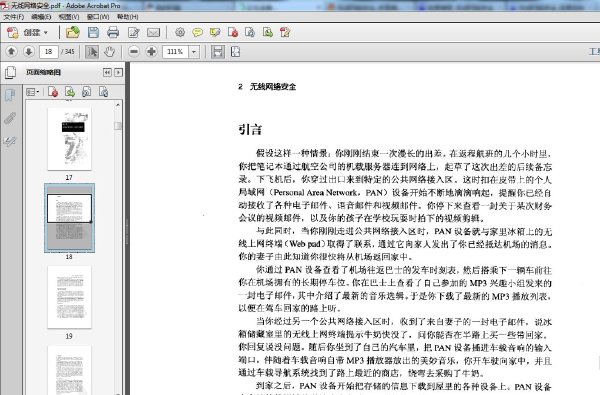The image size is (600, 395).
Task: Collapse the thumbnails panel with double arrow
Action: point(107,72)
